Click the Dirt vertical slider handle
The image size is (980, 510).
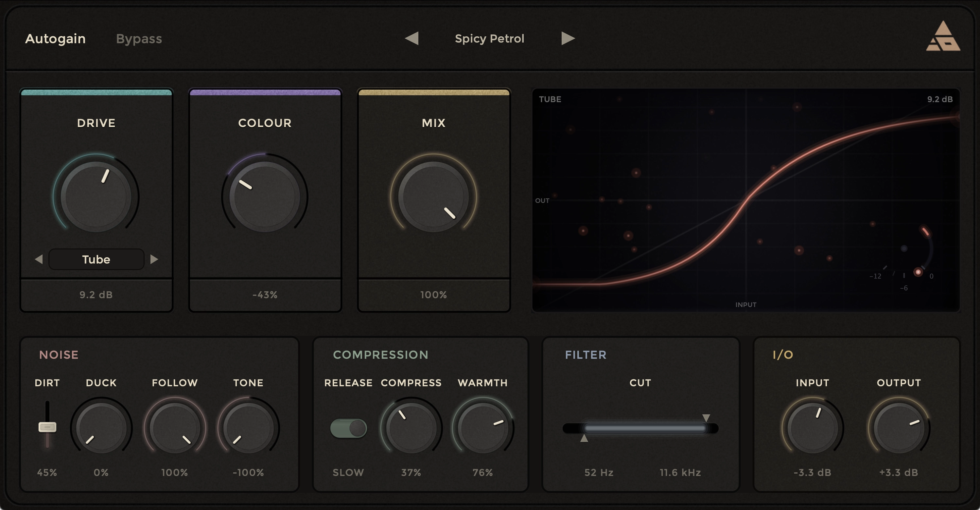[x=47, y=427]
